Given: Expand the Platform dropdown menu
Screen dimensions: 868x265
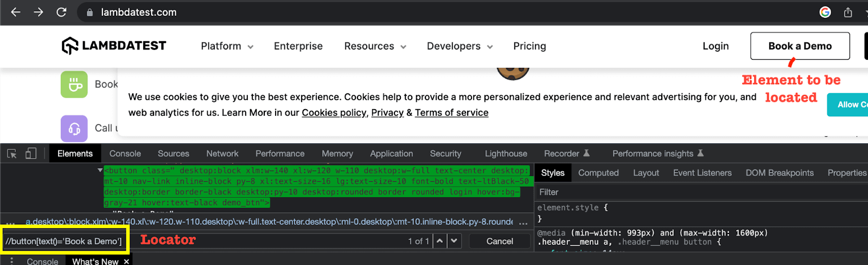Looking at the screenshot, I should pos(227,46).
